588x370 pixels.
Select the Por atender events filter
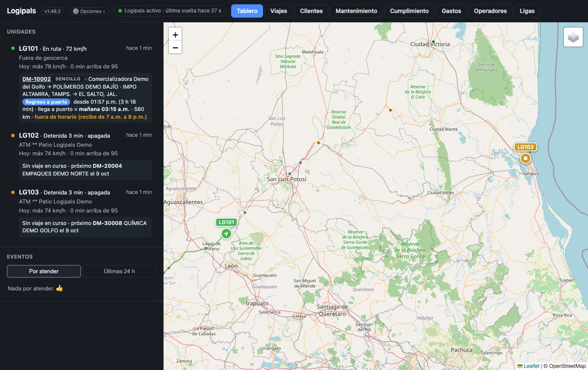[x=44, y=271]
